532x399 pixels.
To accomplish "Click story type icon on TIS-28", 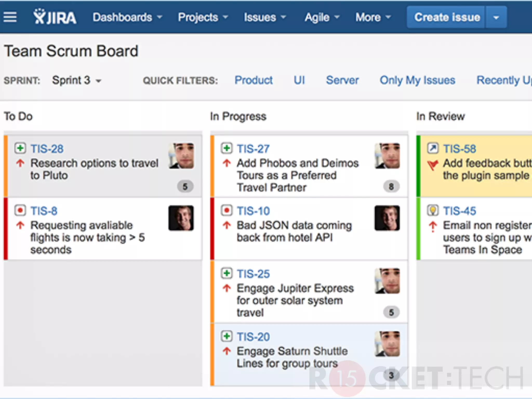I will (x=20, y=148).
